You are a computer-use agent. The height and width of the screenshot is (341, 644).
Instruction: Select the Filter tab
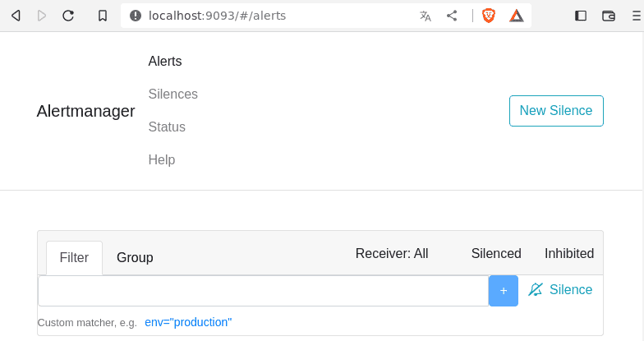[x=74, y=258]
